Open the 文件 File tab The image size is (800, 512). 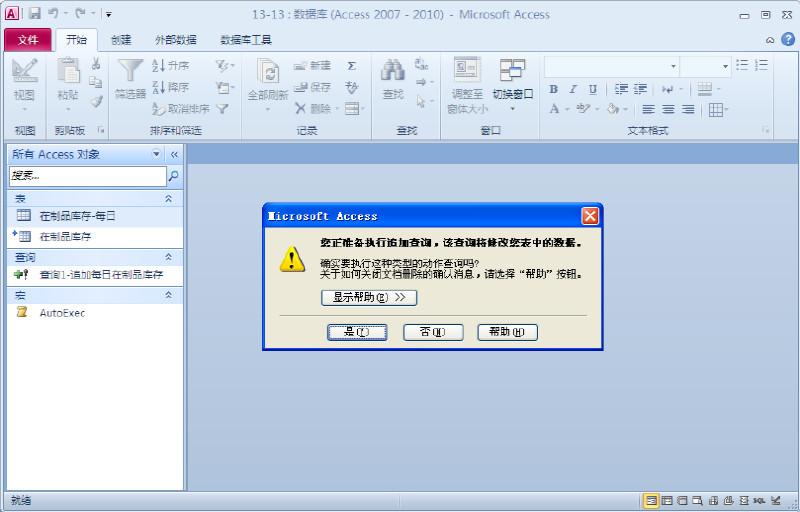(x=28, y=40)
